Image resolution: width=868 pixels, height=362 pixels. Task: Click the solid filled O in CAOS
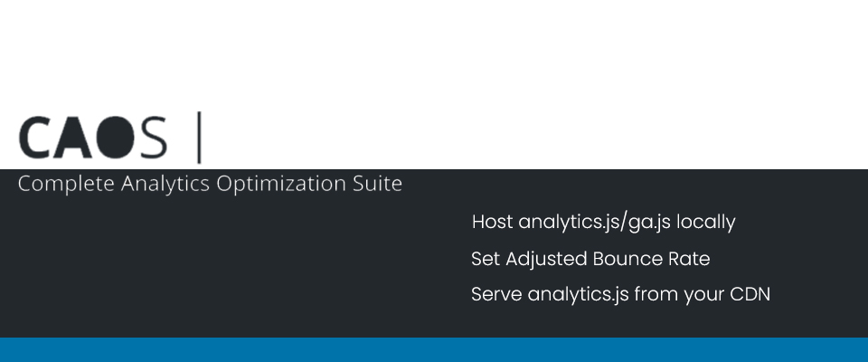click(x=116, y=138)
